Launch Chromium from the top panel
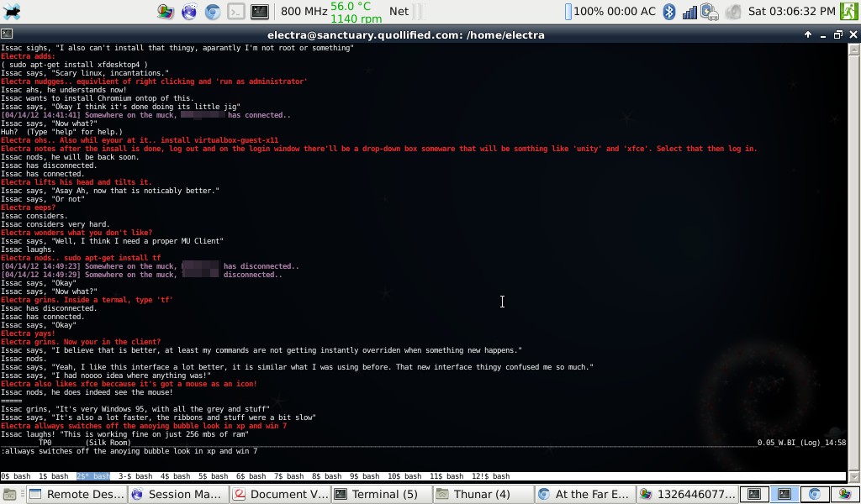 [x=214, y=11]
